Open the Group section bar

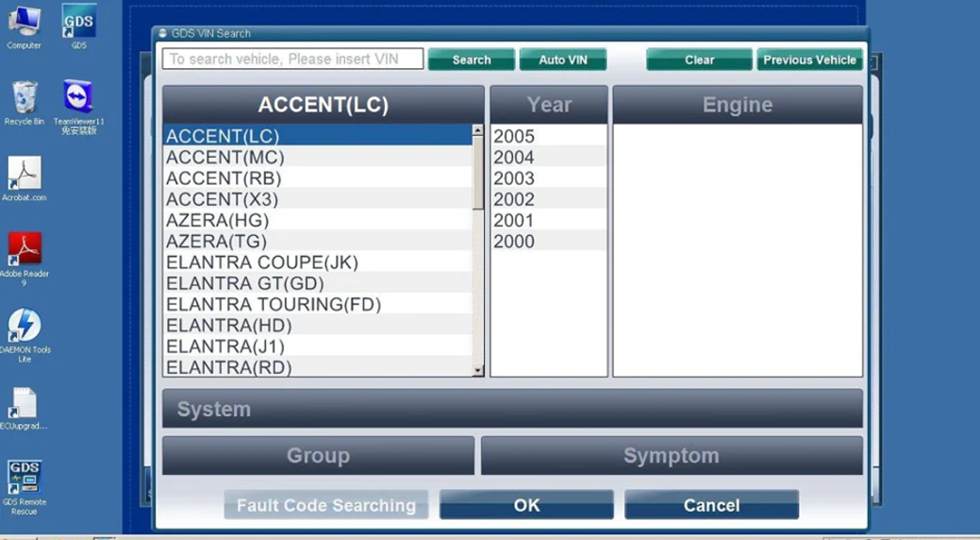pyautogui.click(x=318, y=456)
